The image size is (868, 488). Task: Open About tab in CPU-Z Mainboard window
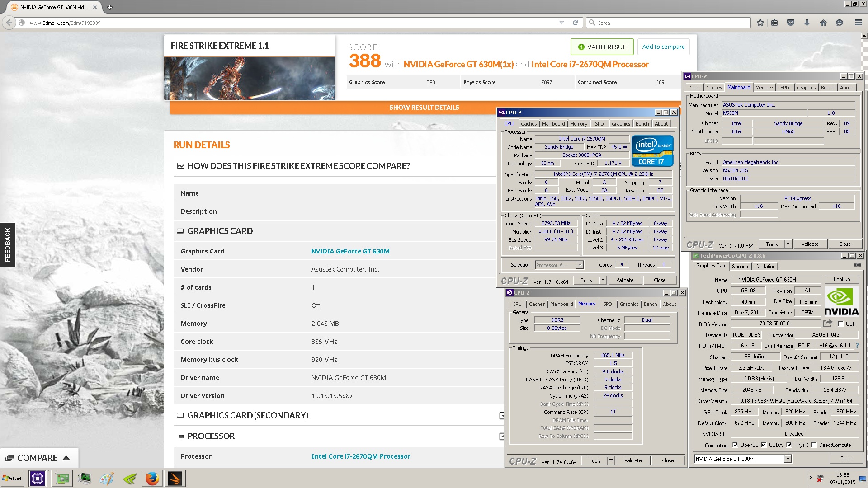[846, 88]
